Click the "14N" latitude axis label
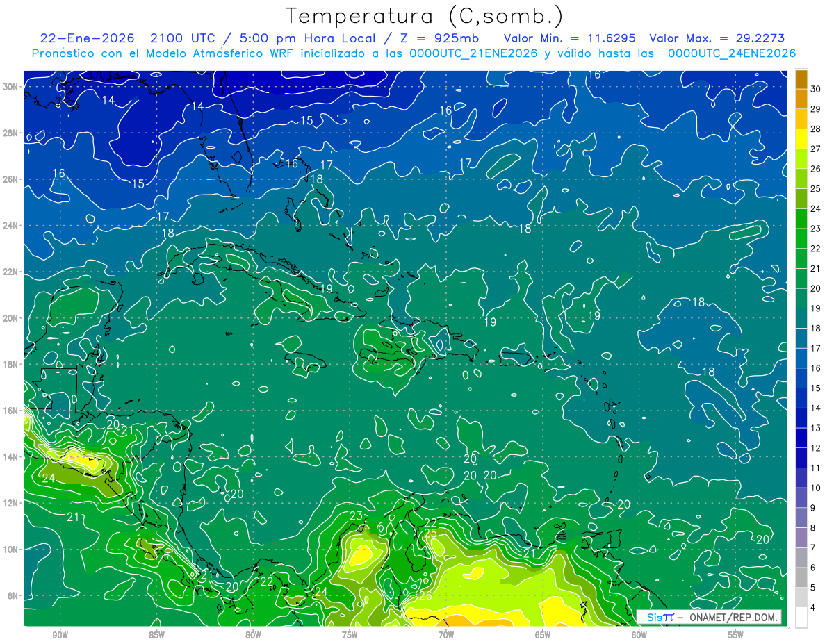Image resolution: width=834 pixels, height=644 pixels. pyautogui.click(x=10, y=456)
